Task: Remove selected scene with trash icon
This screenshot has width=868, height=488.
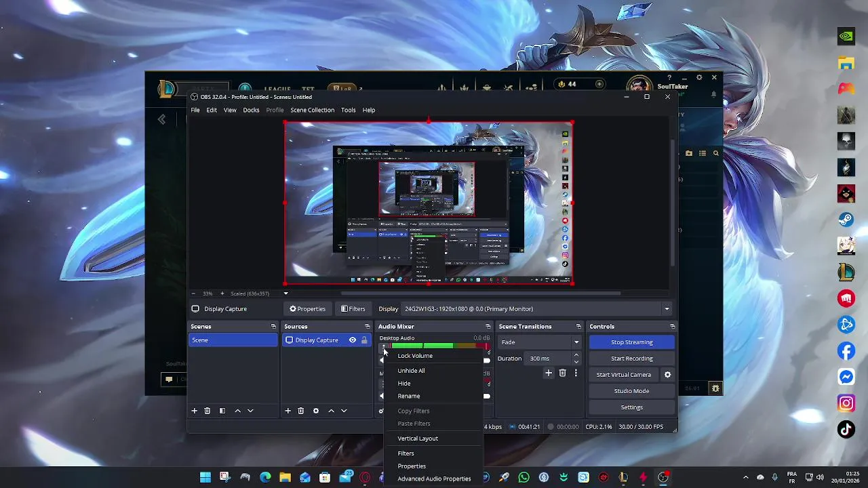Action: coord(208,411)
